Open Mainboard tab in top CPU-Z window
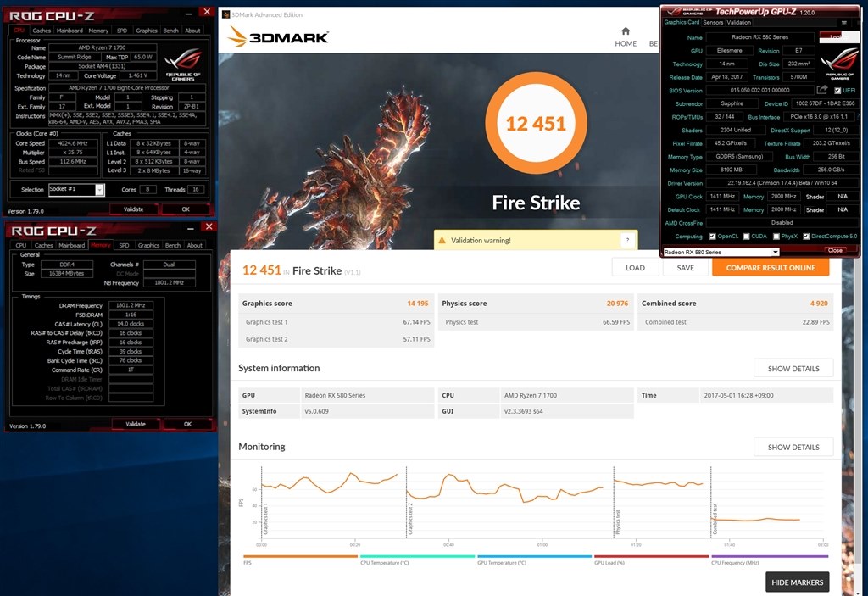 [70, 31]
